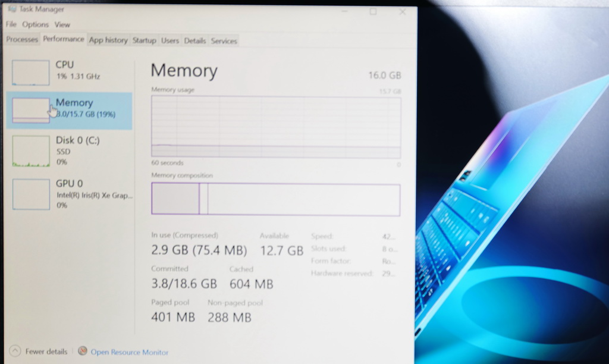Open the File menu
Viewport: 609px width, 364px height.
click(x=11, y=24)
